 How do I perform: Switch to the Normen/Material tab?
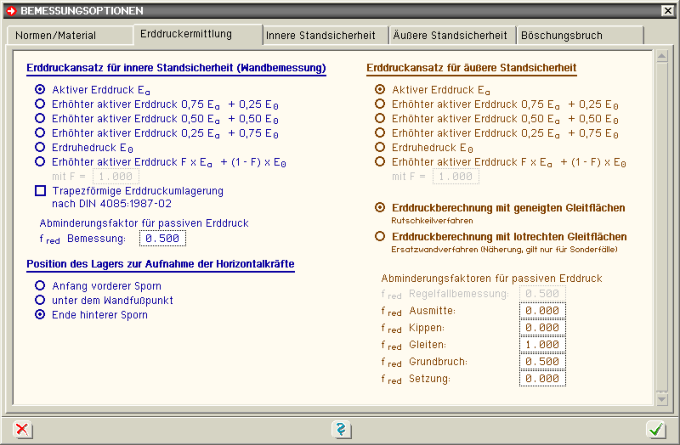[67, 35]
